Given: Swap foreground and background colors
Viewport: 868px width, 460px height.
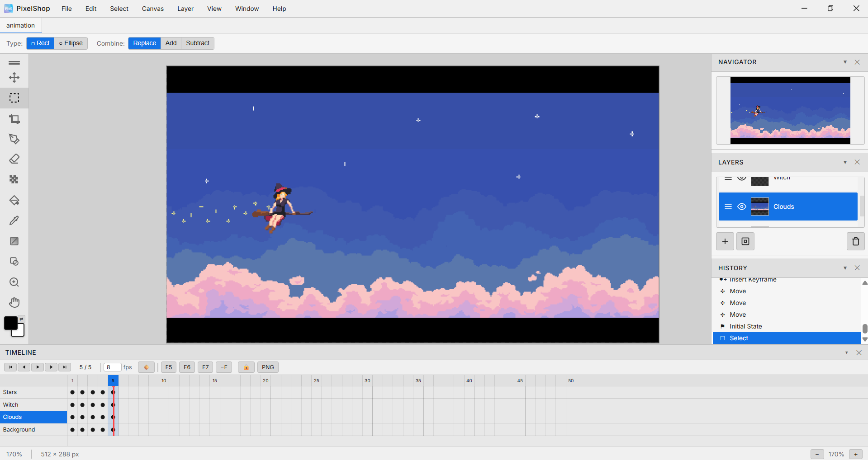Looking at the screenshot, I should tap(21, 319).
